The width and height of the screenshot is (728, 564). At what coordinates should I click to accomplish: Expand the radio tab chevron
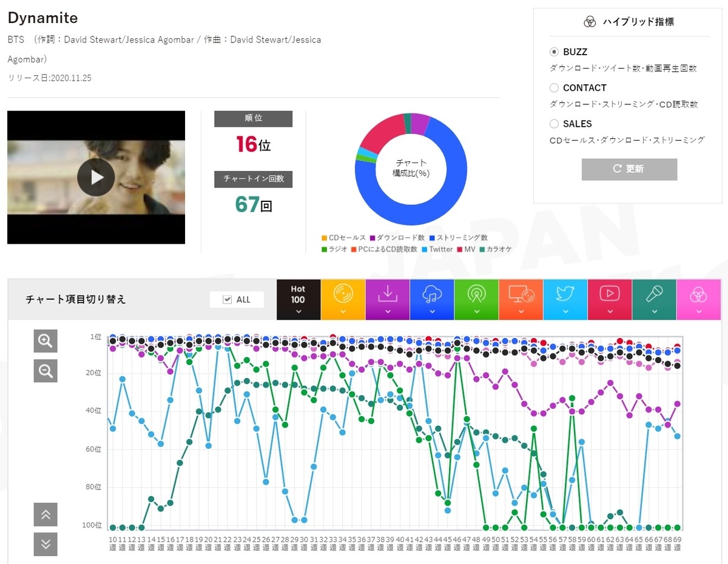tap(476, 312)
